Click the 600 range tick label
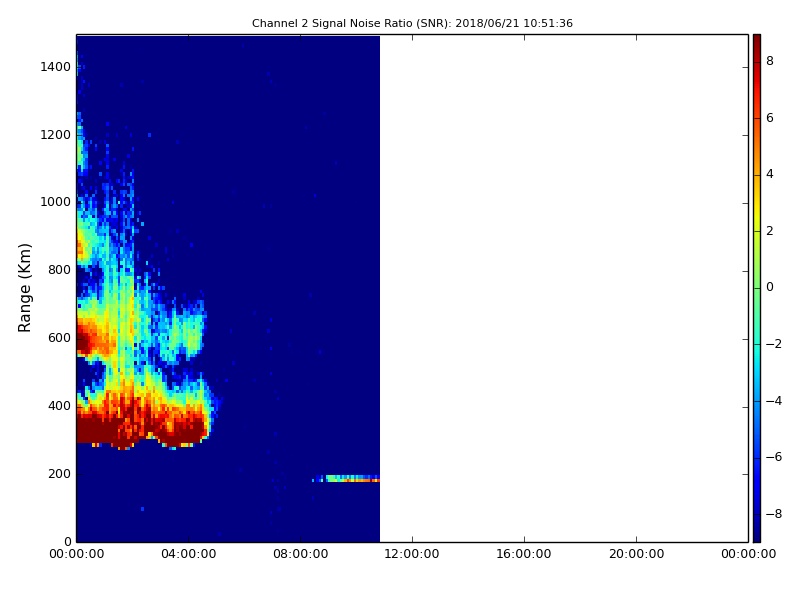The image size is (800, 600). pos(59,338)
